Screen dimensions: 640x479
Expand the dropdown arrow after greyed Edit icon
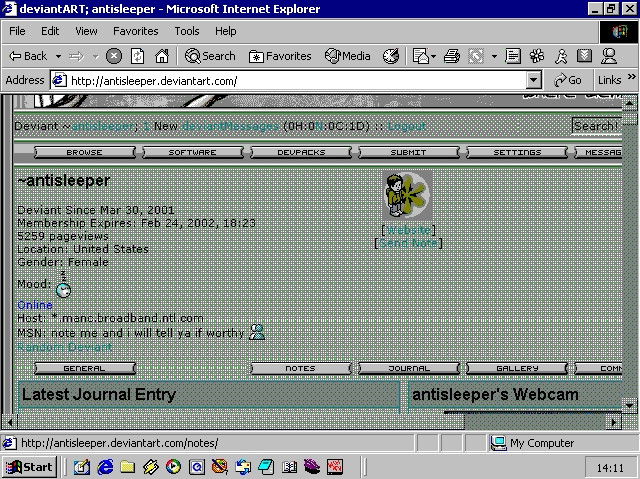(494, 56)
